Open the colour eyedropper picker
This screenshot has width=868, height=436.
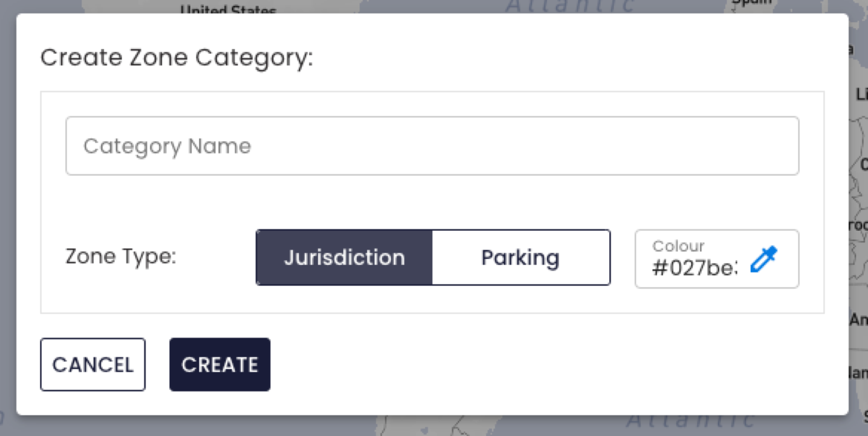click(x=764, y=259)
